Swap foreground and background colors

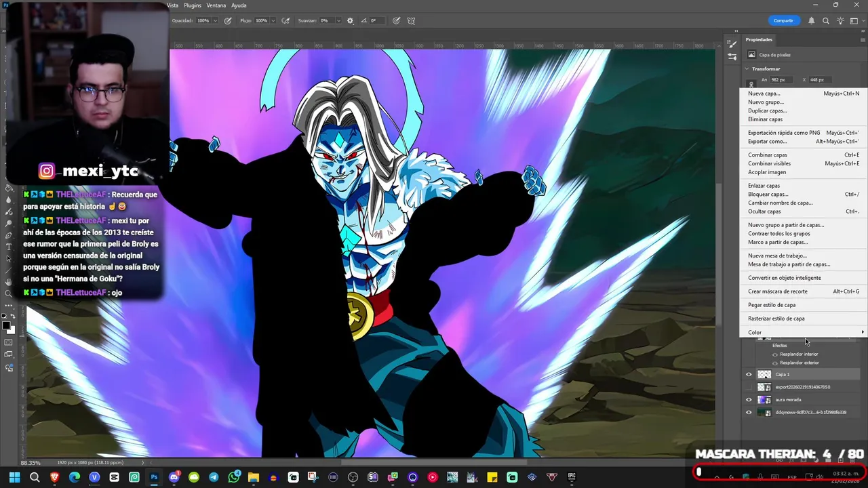tap(13, 316)
